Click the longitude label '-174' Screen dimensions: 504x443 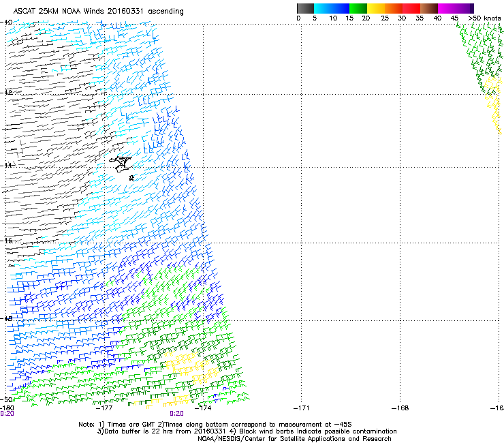pyautogui.click(x=203, y=408)
